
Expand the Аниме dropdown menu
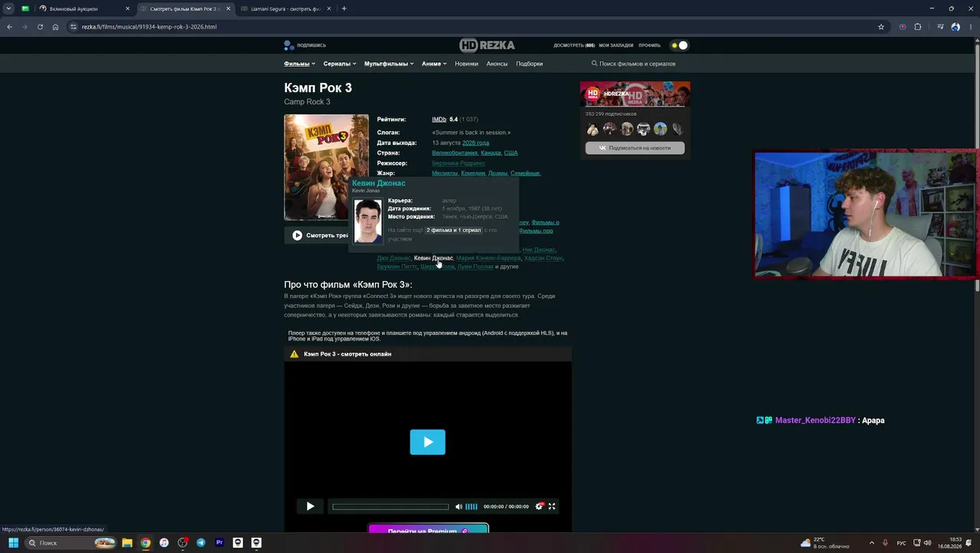pos(434,64)
